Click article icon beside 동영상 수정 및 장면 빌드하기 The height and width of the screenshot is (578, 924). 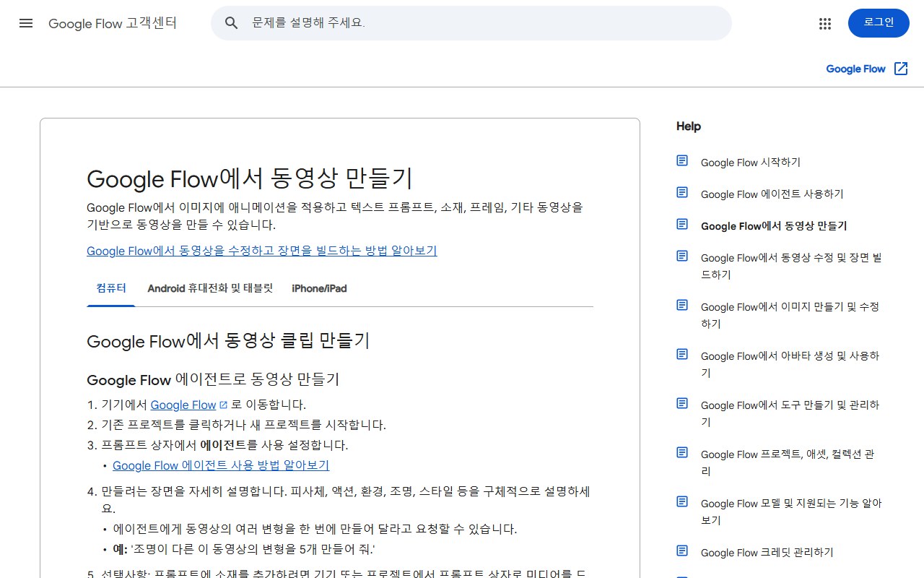click(x=682, y=256)
